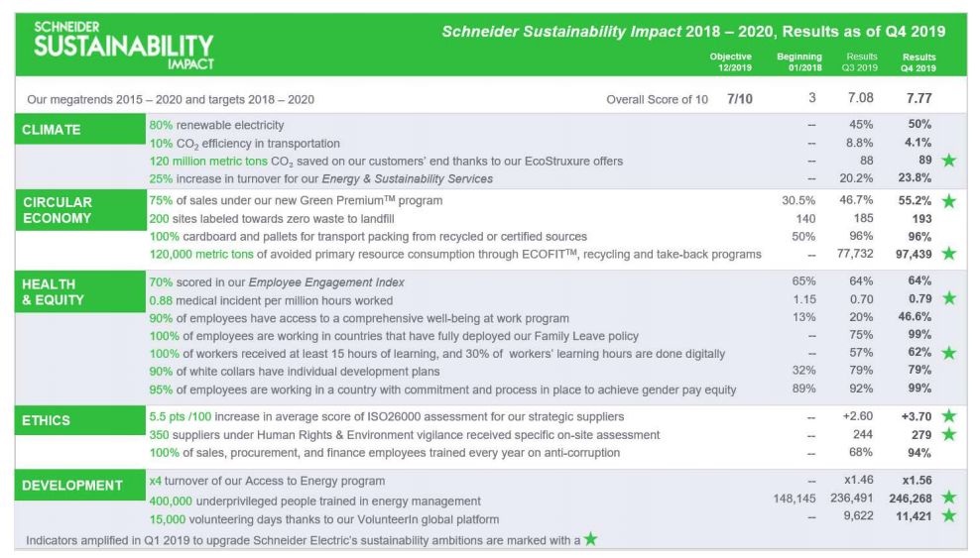This screenshot has height=558, width=980.
Task: Click the Schneider Sustainability Impact logo
Action: click(124, 46)
